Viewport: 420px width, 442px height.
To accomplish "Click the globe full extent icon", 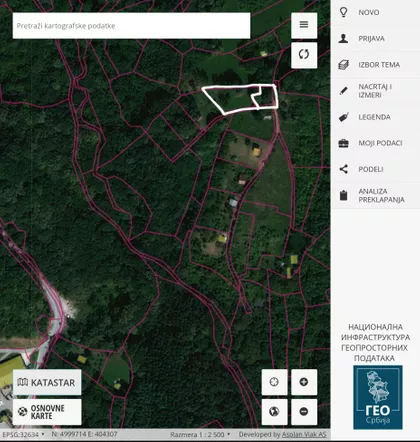I will [274, 412].
